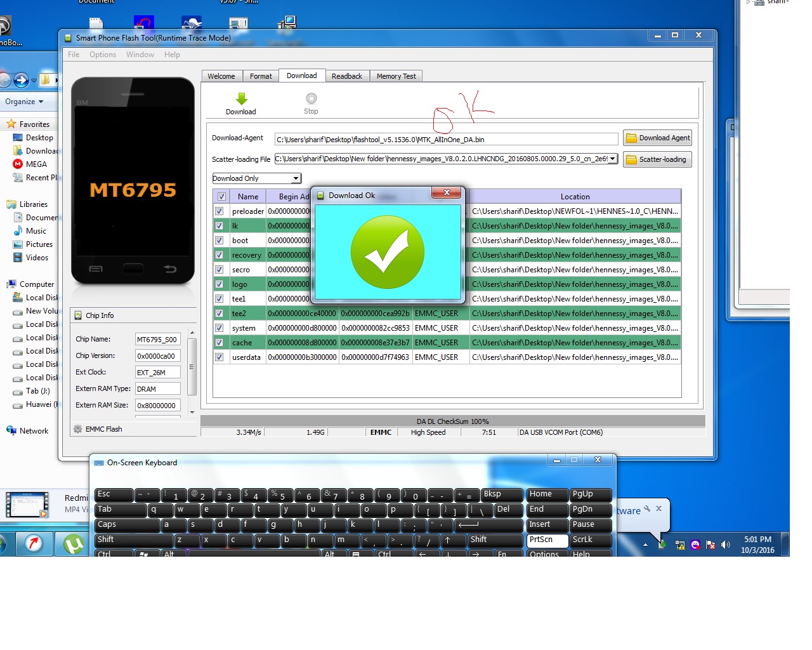Screen dimensions: 812x650
Task: Click the DA DL CheckSum 100% progress bar
Action: (x=453, y=421)
